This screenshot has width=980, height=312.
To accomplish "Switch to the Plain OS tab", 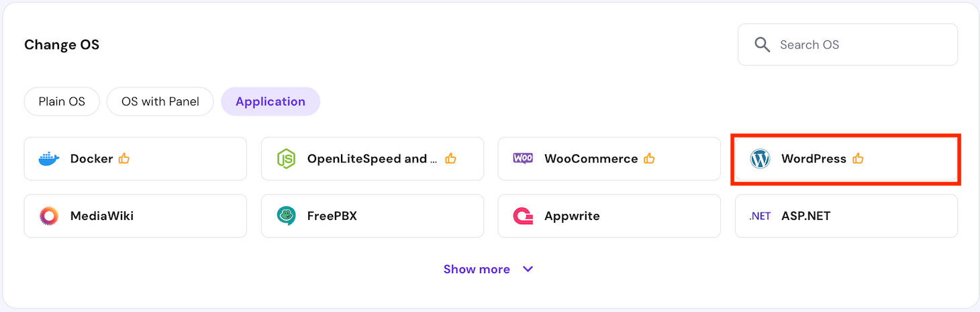I will [62, 102].
